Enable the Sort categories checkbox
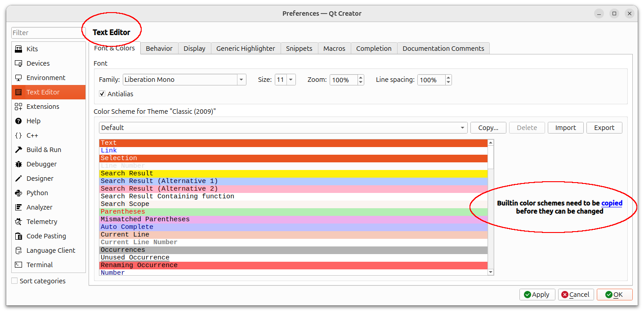 [15, 281]
